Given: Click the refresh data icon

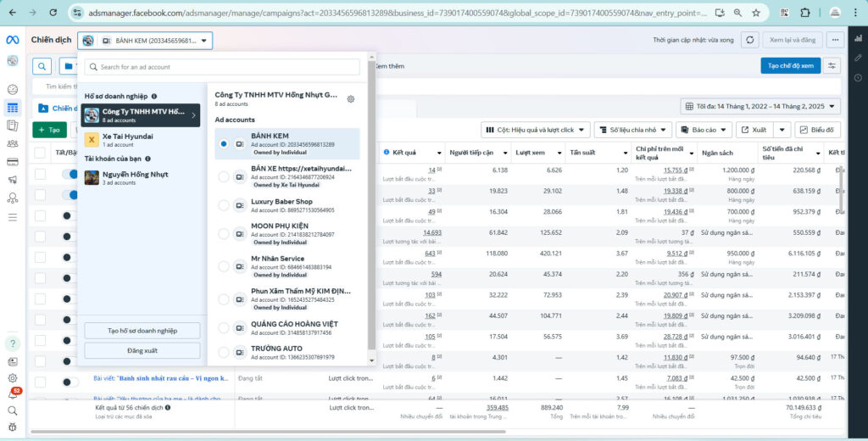Looking at the screenshot, I should pos(749,41).
